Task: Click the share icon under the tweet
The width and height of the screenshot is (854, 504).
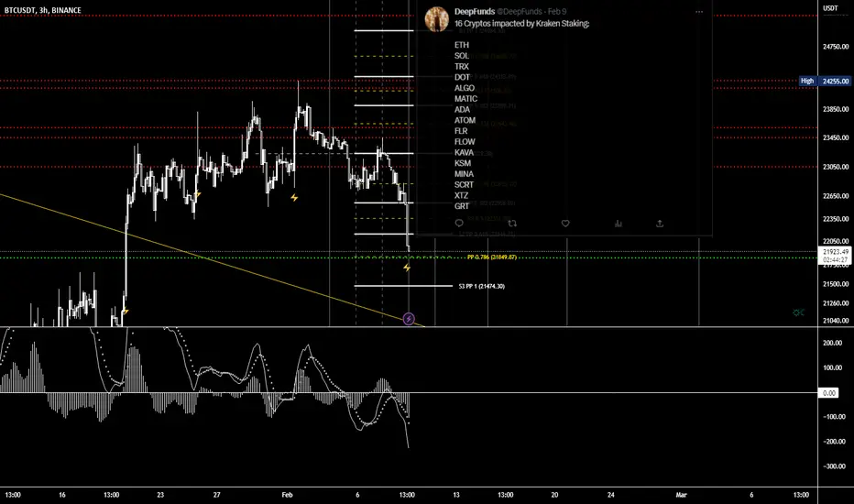Action: (x=660, y=224)
